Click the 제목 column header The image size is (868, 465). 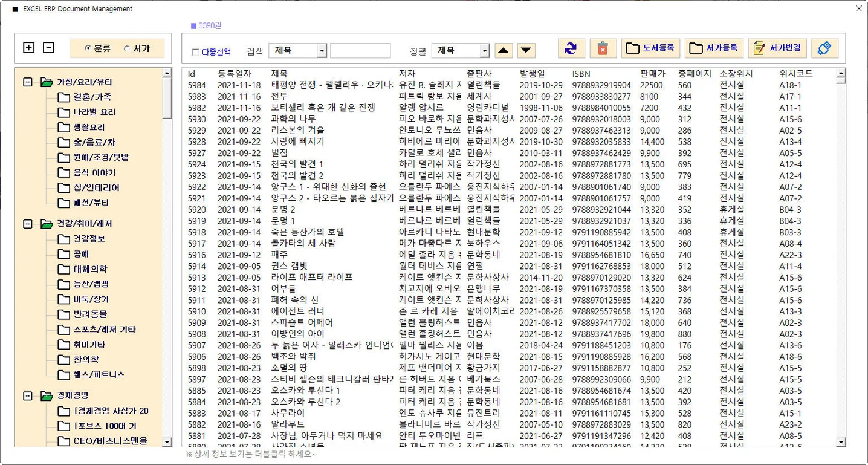click(280, 74)
